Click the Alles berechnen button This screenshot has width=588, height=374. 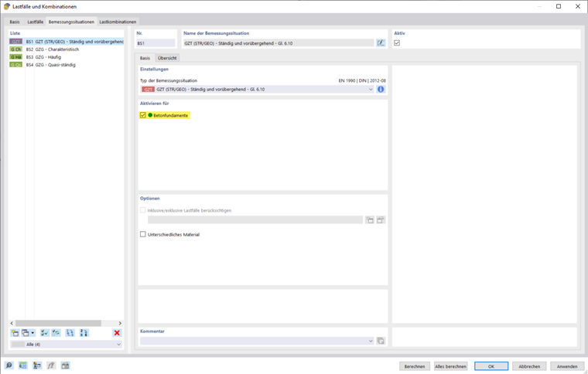point(450,366)
